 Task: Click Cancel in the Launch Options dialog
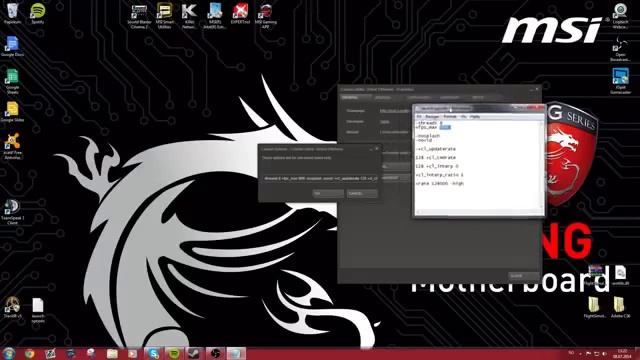[362, 193]
